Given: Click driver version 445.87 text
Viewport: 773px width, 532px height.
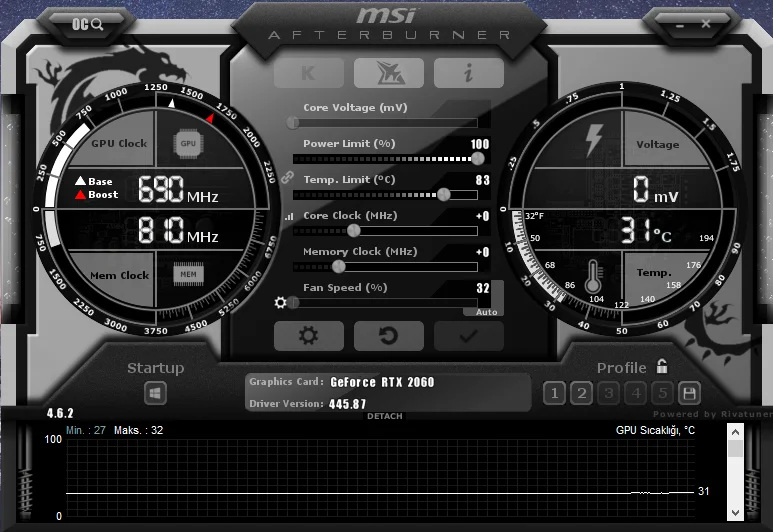Looking at the screenshot, I should coord(348,404).
